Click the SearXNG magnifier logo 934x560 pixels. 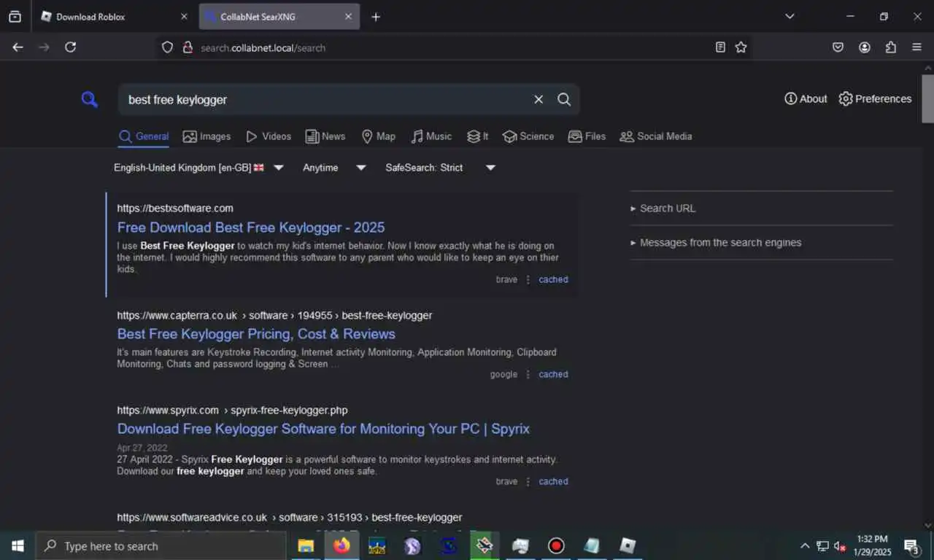(90, 99)
